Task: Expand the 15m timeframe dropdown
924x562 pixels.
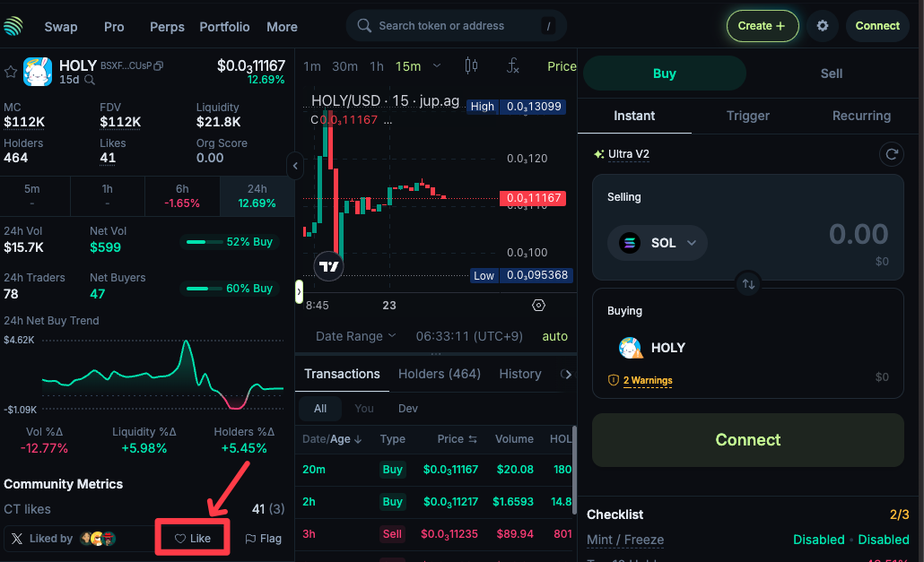Action: point(437,66)
